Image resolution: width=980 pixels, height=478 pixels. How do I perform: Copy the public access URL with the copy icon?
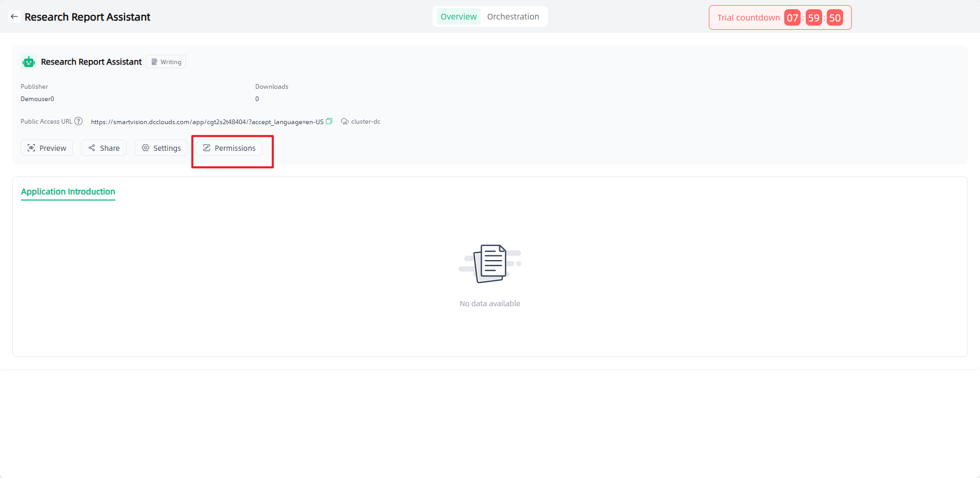point(329,122)
